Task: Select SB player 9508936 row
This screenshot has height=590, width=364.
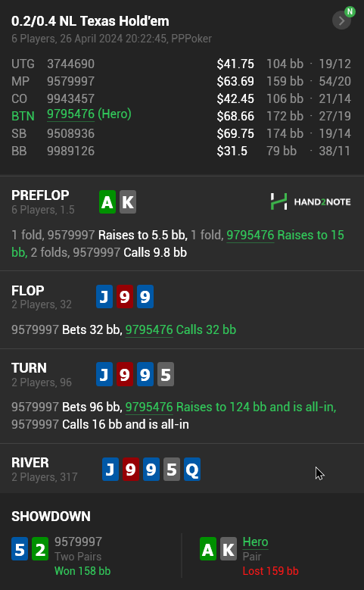Action: click(182, 133)
